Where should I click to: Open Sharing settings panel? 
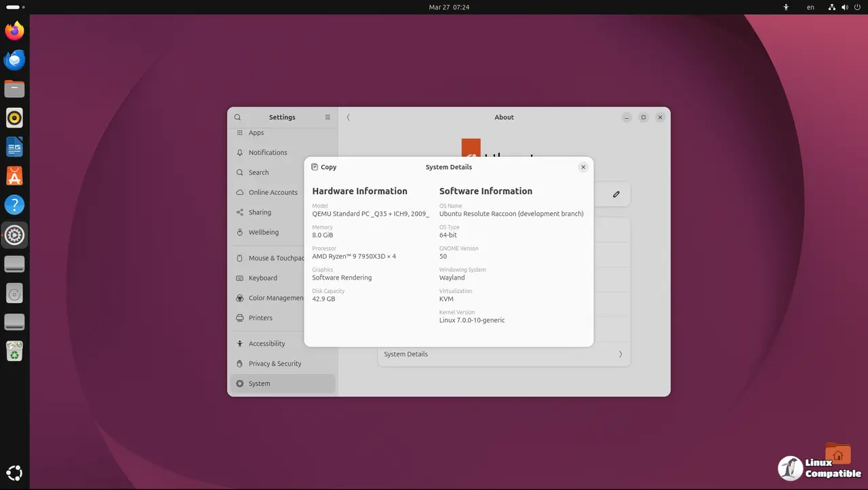(260, 212)
